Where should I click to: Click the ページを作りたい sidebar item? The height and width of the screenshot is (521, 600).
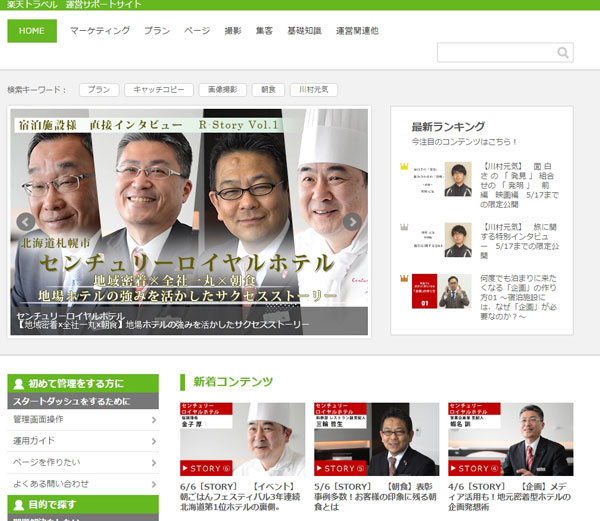pos(83,463)
